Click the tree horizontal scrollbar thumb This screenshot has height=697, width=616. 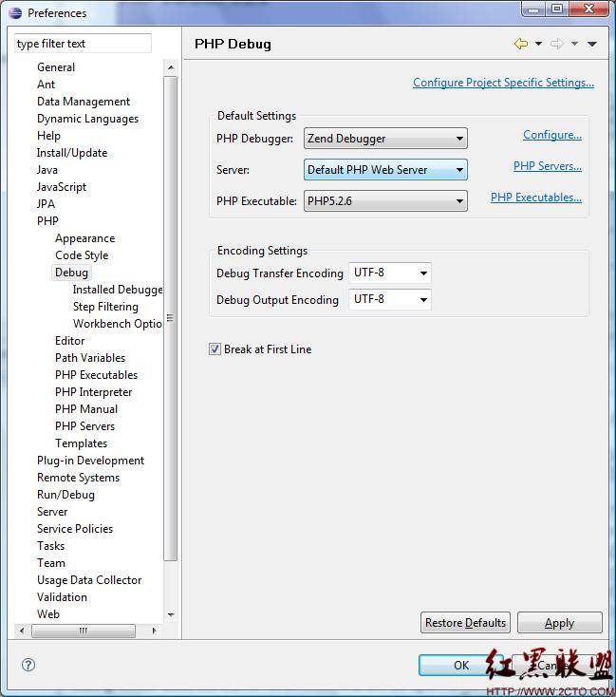(84, 631)
